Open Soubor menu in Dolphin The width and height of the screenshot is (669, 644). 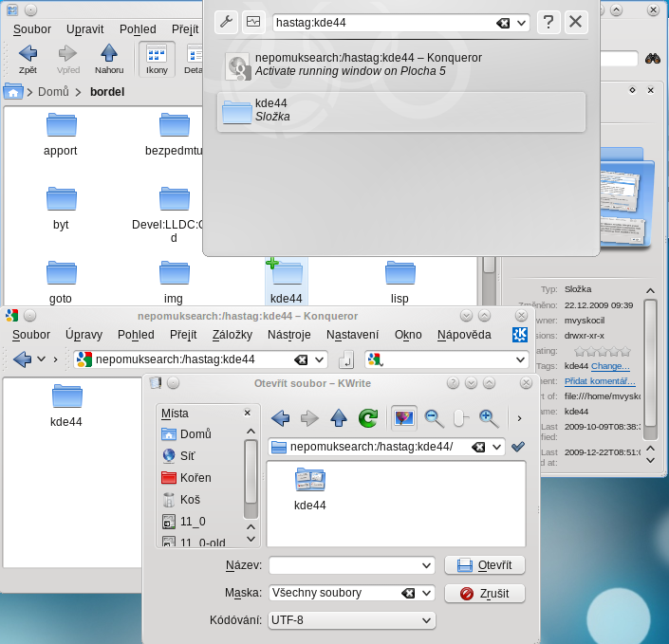pos(32,29)
